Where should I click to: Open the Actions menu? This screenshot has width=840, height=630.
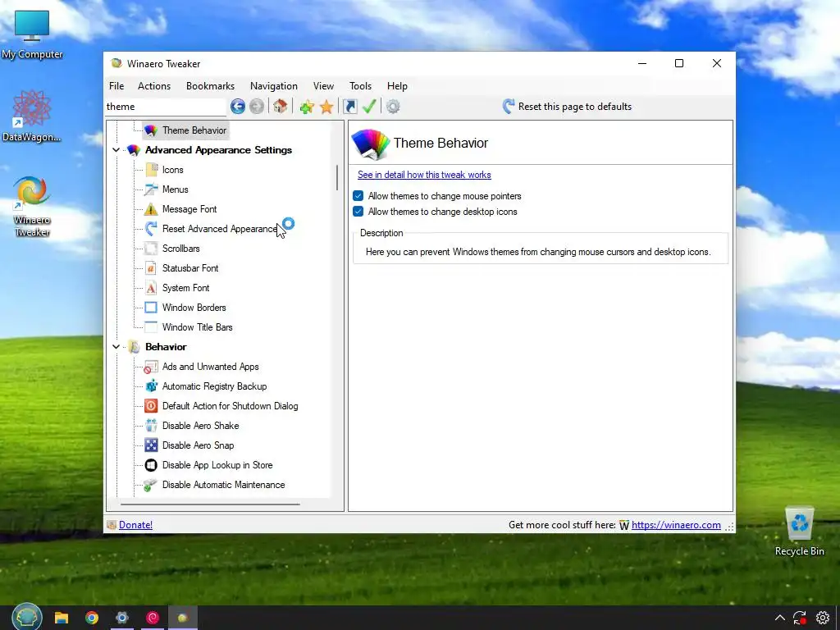153,85
